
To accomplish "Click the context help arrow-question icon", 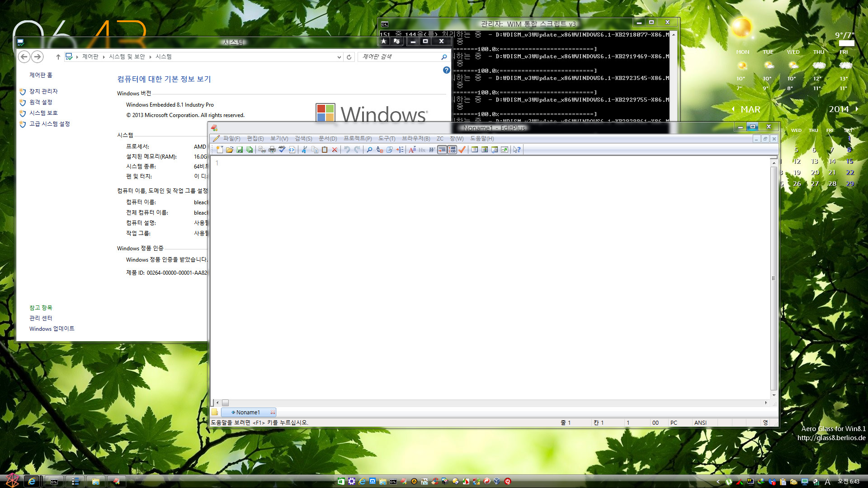I will pos(517,150).
